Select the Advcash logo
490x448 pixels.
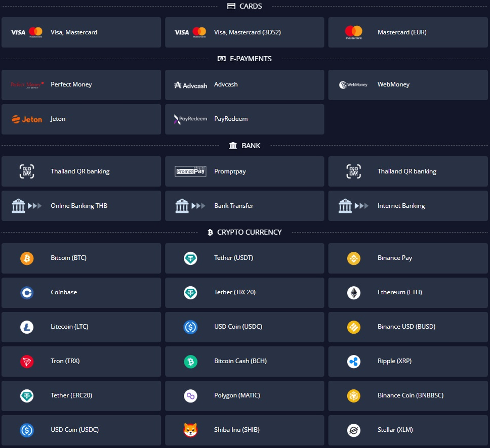pos(190,85)
